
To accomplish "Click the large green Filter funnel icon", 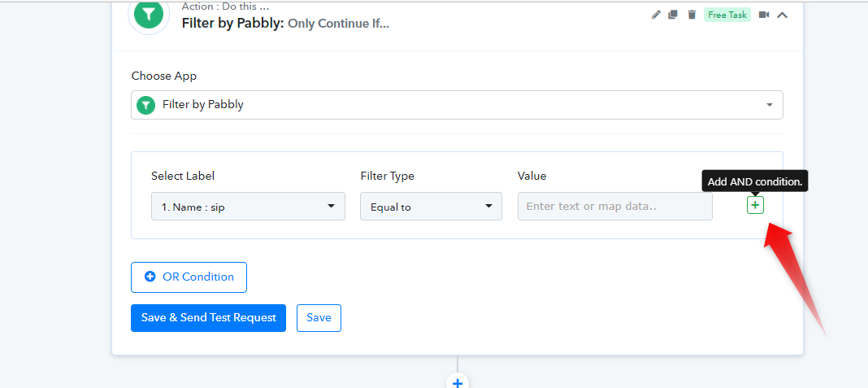I will click(149, 14).
